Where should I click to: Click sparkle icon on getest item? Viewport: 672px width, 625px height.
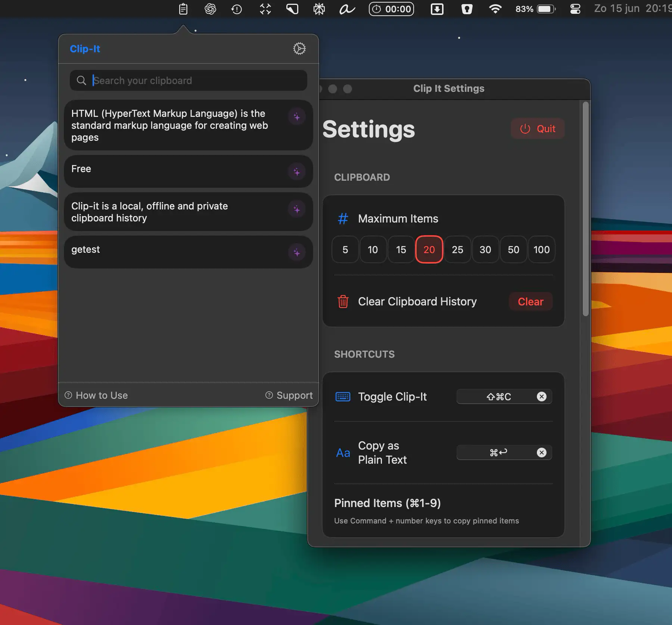click(297, 252)
